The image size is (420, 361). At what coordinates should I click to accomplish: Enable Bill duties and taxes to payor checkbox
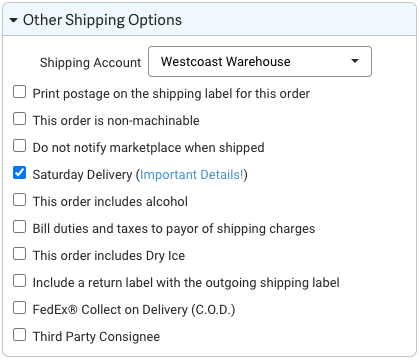(x=20, y=227)
